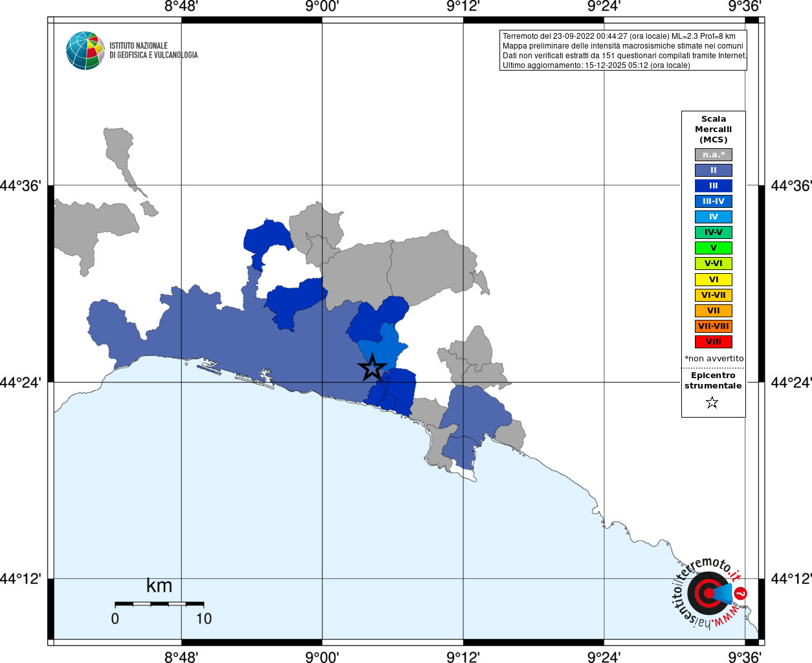This screenshot has height=663, width=812.
Task: Select the IV intensity legend swatch
Action: click(714, 217)
